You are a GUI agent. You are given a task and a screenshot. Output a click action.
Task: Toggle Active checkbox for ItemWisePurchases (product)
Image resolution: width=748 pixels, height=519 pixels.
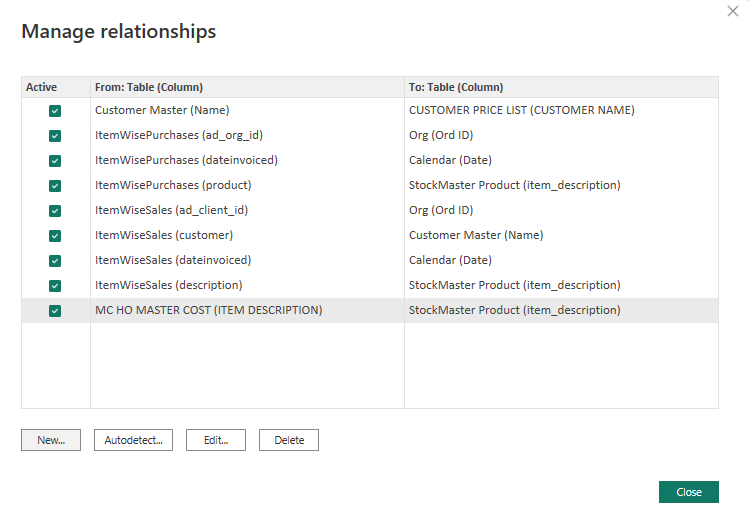pyautogui.click(x=55, y=186)
